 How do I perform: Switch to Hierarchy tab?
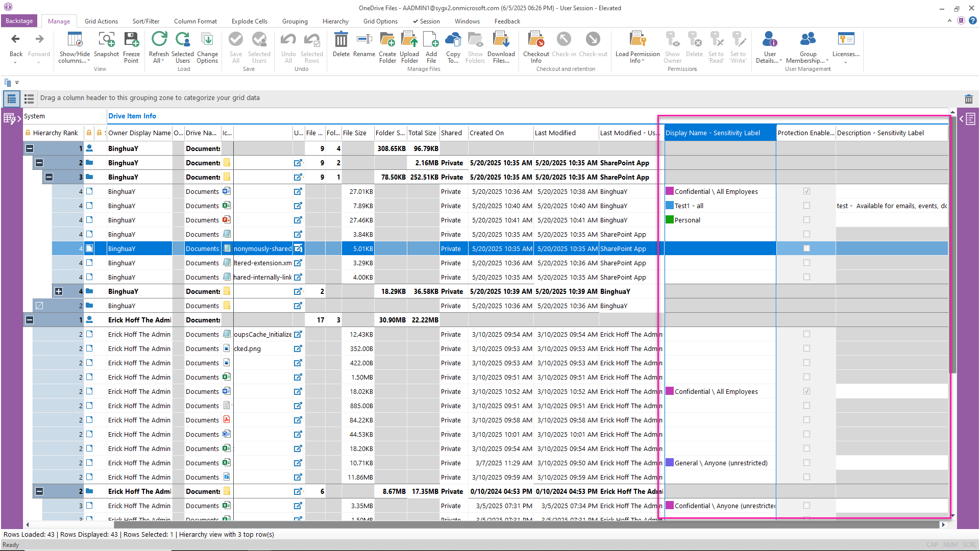(335, 21)
